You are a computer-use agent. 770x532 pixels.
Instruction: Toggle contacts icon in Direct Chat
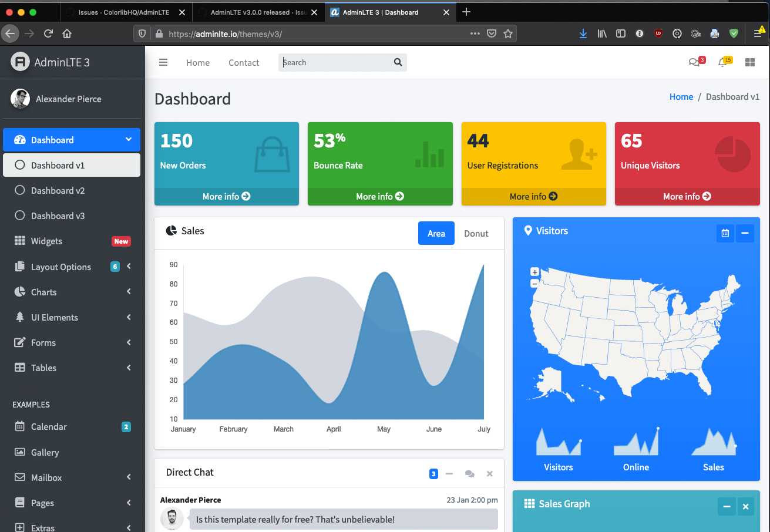pyautogui.click(x=469, y=473)
